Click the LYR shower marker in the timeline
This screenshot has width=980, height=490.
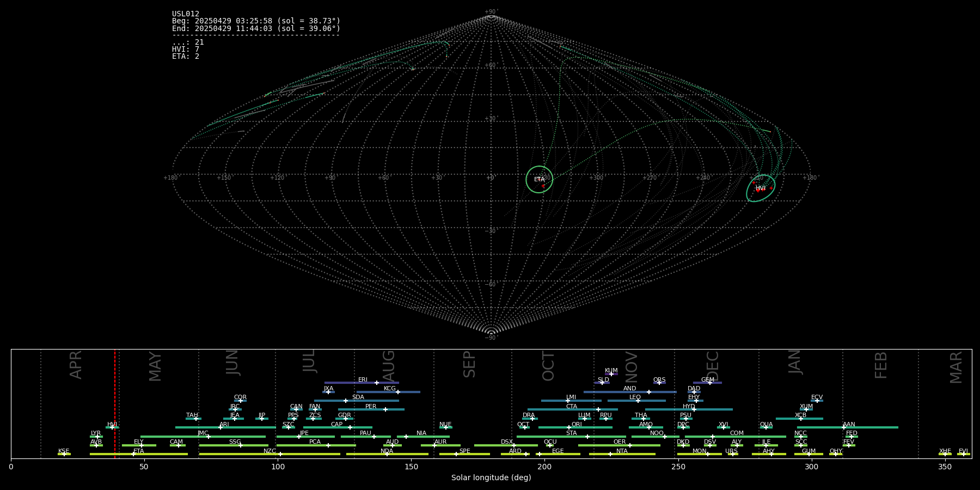point(96,437)
